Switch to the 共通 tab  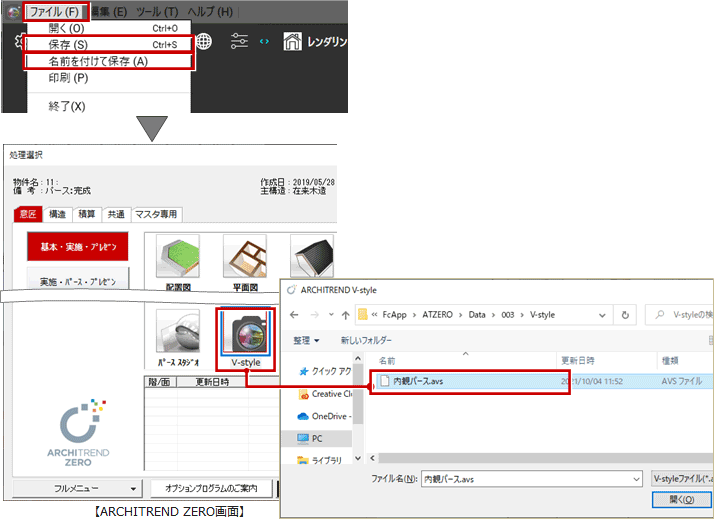tap(116, 214)
